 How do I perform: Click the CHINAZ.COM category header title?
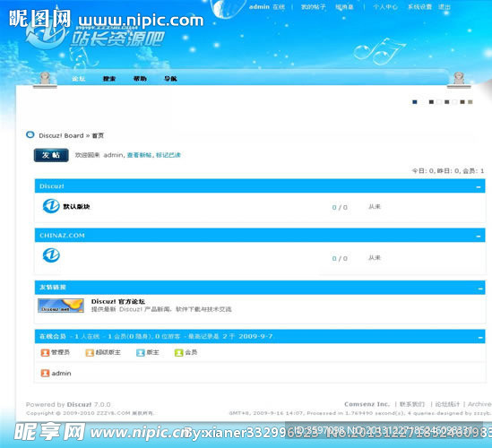click(62, 236)
